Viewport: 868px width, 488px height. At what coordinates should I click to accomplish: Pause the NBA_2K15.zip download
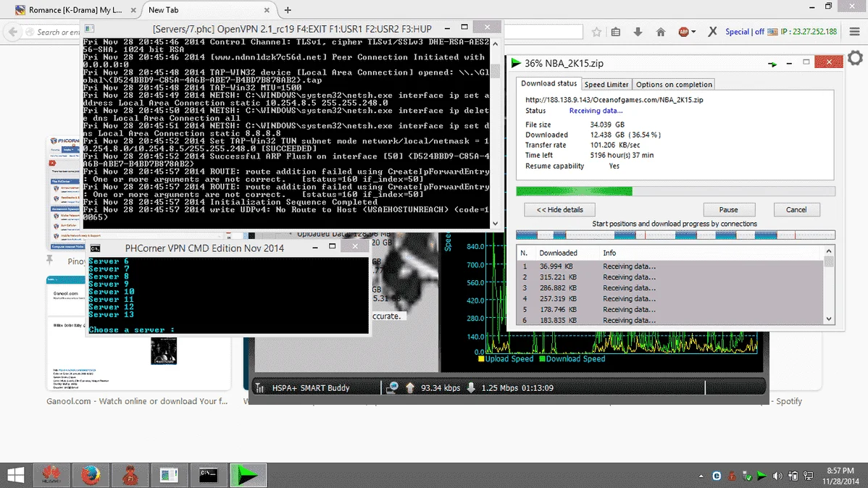[x=728, y=210]
